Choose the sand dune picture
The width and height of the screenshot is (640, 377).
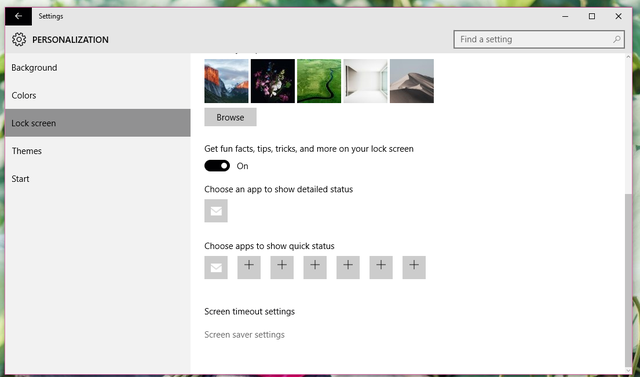click(x=412, y=81)
